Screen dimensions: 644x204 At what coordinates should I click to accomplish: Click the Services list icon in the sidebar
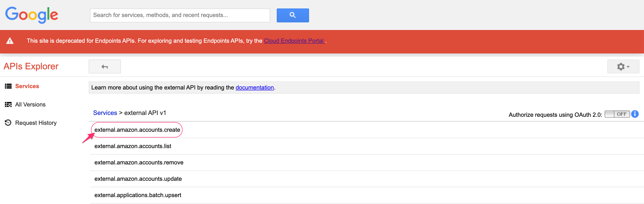(8, 86)
